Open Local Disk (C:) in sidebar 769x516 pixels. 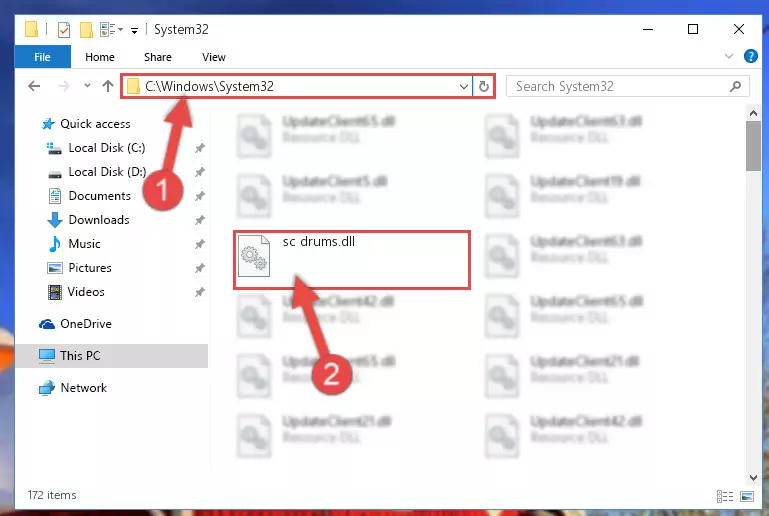pyautogui.click(x=106, y=148)
